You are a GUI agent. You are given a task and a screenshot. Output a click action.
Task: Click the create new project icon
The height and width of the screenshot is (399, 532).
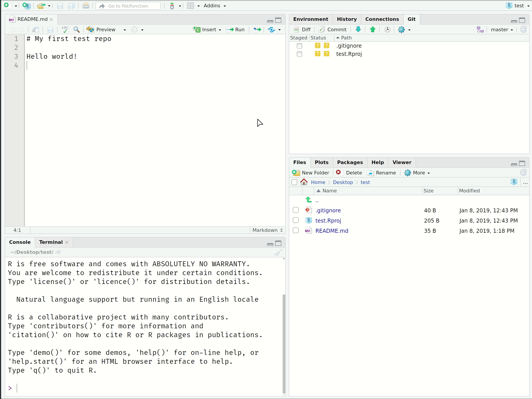(26, 6)
